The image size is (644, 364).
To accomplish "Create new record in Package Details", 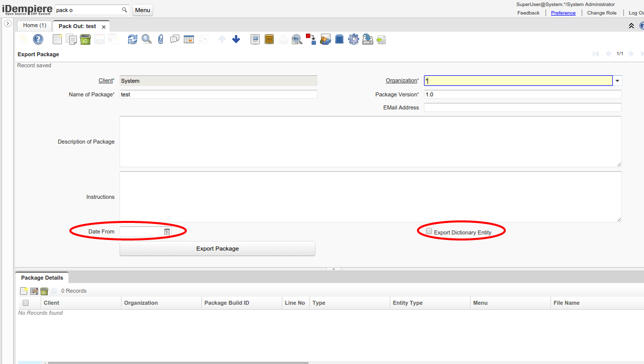I will coord(24,291).
